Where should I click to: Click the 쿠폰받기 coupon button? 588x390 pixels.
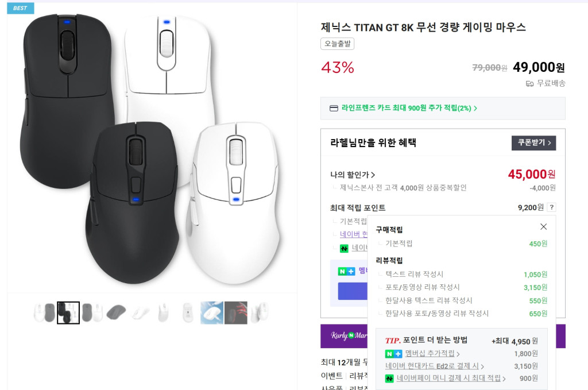[x=533, y=142]
